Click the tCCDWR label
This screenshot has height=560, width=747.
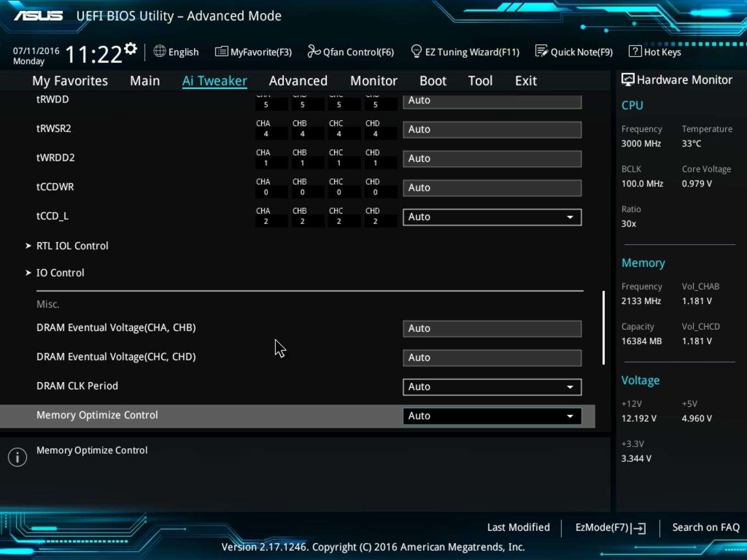tap(55, 187)
